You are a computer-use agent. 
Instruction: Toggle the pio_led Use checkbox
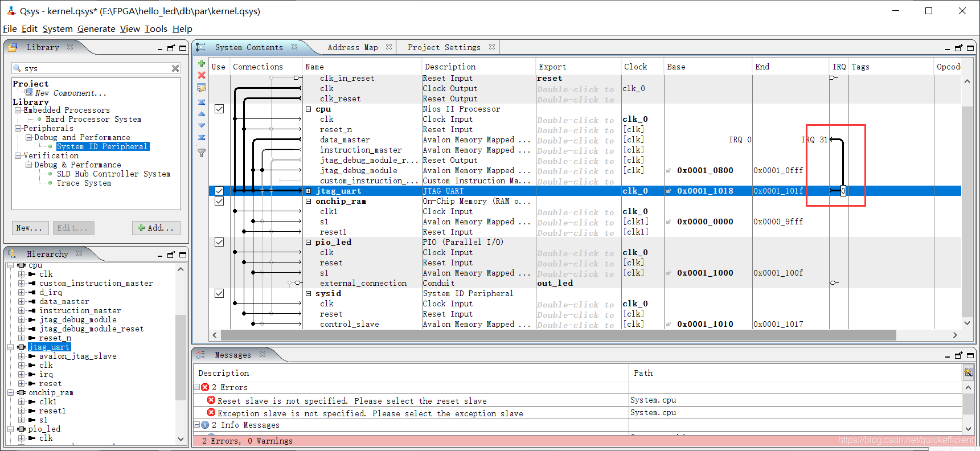click(x=219, y=242)
